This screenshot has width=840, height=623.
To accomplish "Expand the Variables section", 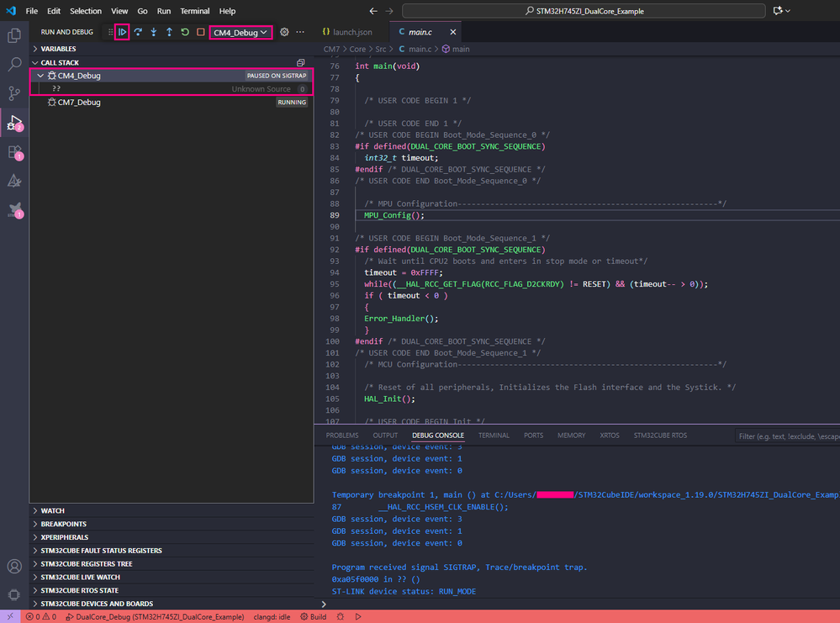I will coord(58,50).
